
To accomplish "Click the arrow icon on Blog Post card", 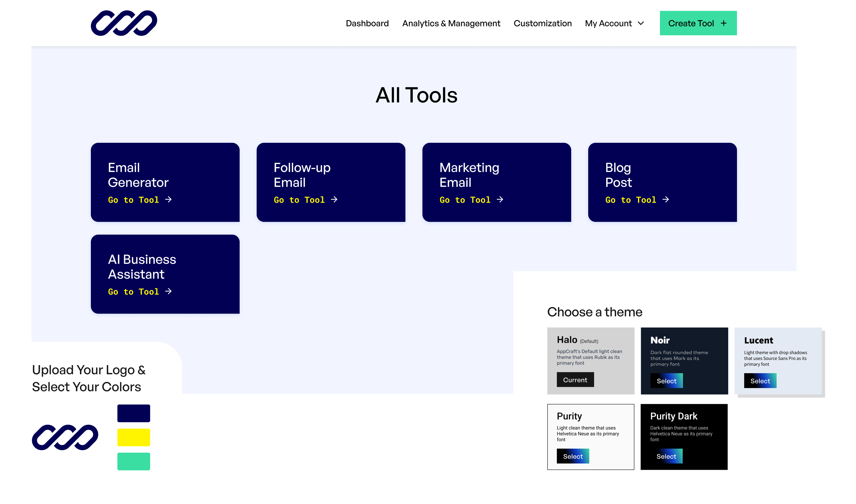I will (666, 199).
